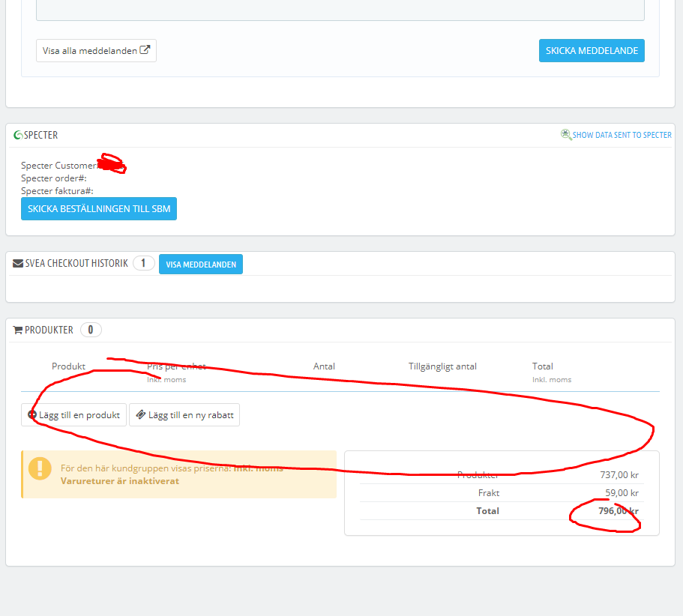Screen dimensions: 683x616
Task: Click Lägg till en produkt button
Action: click(73, 415)
